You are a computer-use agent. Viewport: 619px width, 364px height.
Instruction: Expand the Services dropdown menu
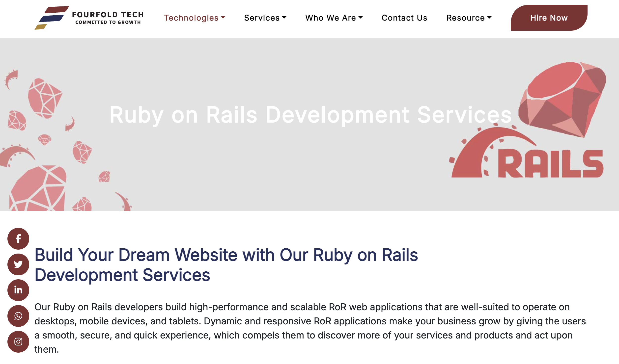[265, 18]
